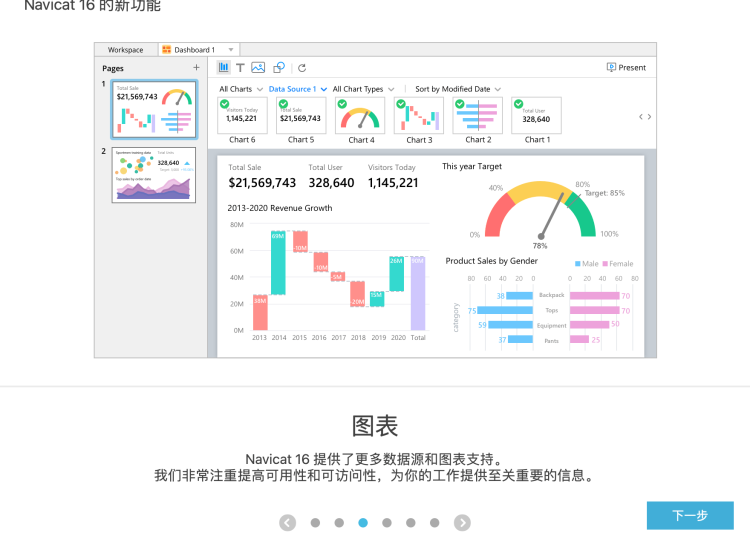Click the 2014 69M waterfall bar
The height and width of the screenshot is (536, 750).
click(x=278, y=263)
